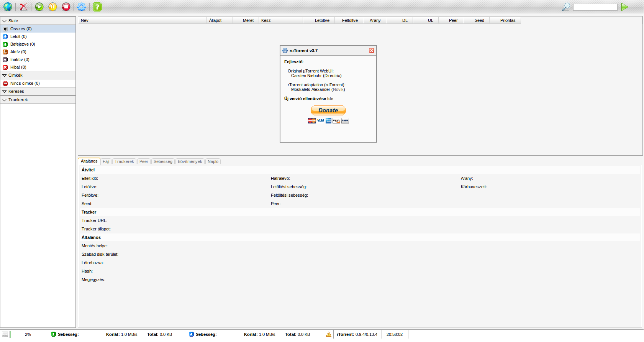This screenshot has width=644, height=342.
Task: Click the disk space icon in the status bar
Action: [x=5, y=334]
